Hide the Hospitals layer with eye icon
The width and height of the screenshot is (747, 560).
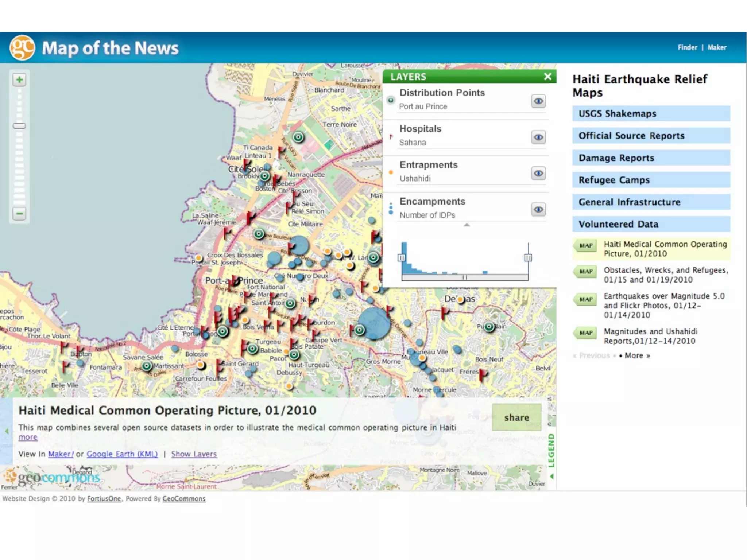(538, 137)
